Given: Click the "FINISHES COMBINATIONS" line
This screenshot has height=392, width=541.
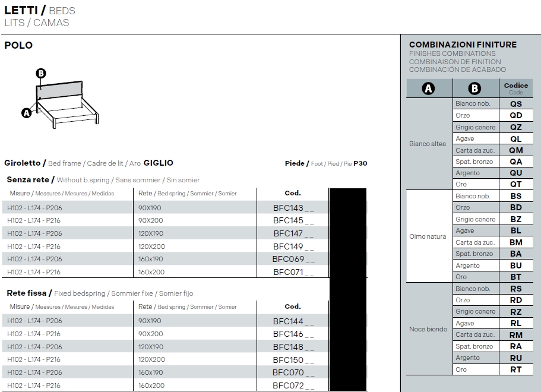Looking at the screenshot, I should 452,53.
